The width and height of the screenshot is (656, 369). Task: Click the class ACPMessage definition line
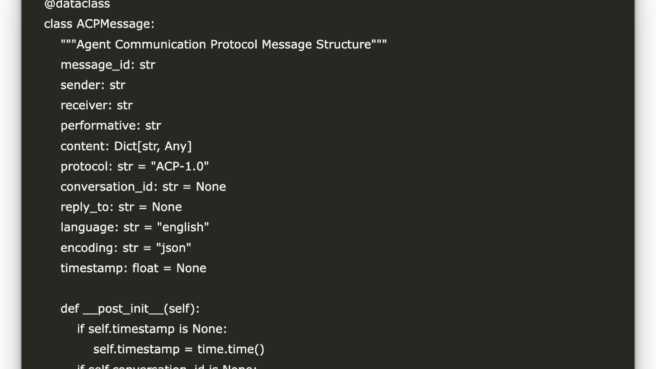click(x=99, y=24)
